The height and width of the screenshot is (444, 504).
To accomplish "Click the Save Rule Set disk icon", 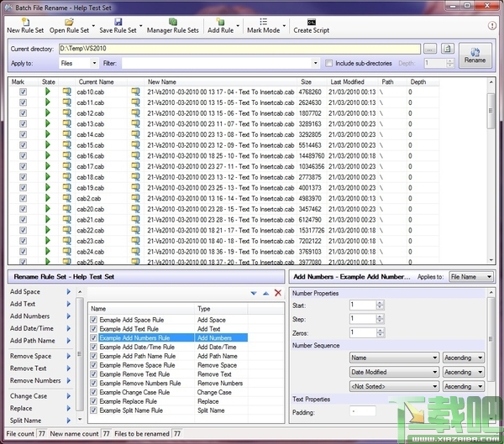I will click(x=118, y=21).
